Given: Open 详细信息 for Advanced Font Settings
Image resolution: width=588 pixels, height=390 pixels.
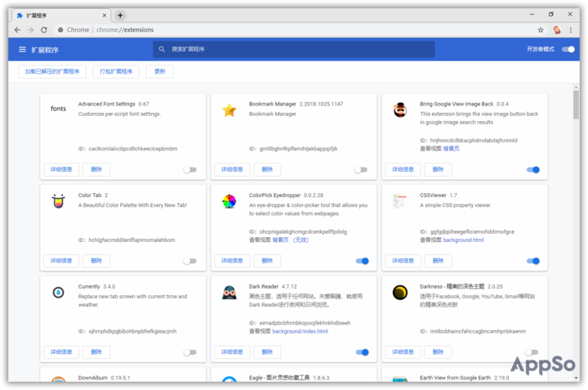Looking at the screenshot, I should (61, 169).
